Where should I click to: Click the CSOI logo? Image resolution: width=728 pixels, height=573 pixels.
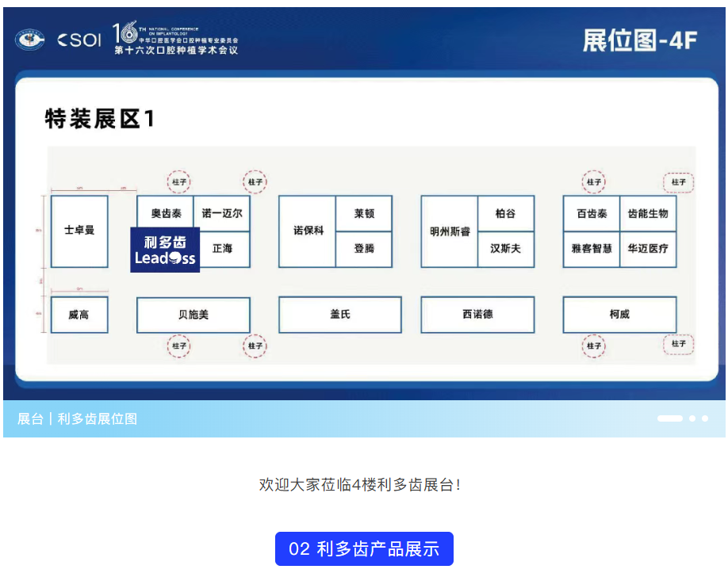tap(79, 40)
